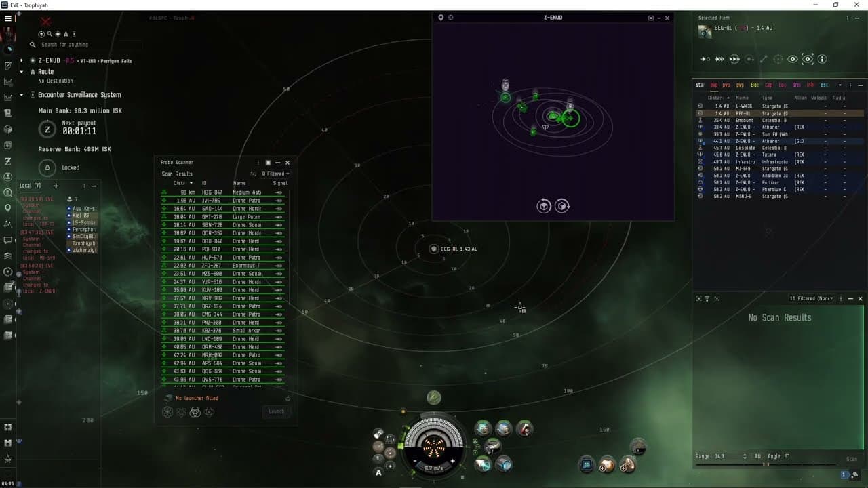The image size is (868, 488).
Task: Select the 'esc' overview tab
Action: point(825,85)
